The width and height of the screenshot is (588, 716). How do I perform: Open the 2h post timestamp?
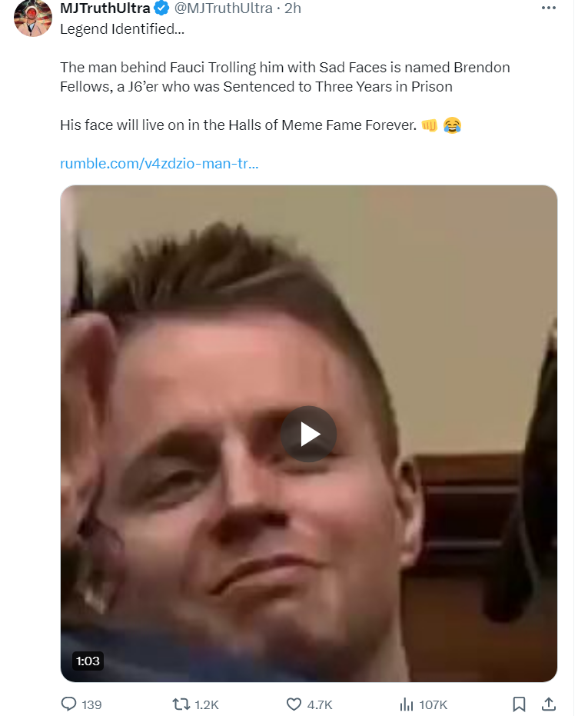click(x=293, y=8)
